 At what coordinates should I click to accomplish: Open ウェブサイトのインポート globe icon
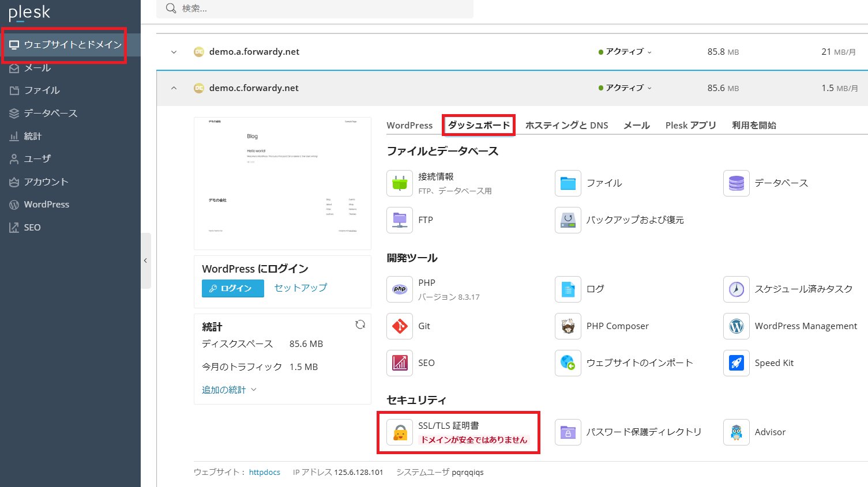pyautogui.click(x=568, y=363)
